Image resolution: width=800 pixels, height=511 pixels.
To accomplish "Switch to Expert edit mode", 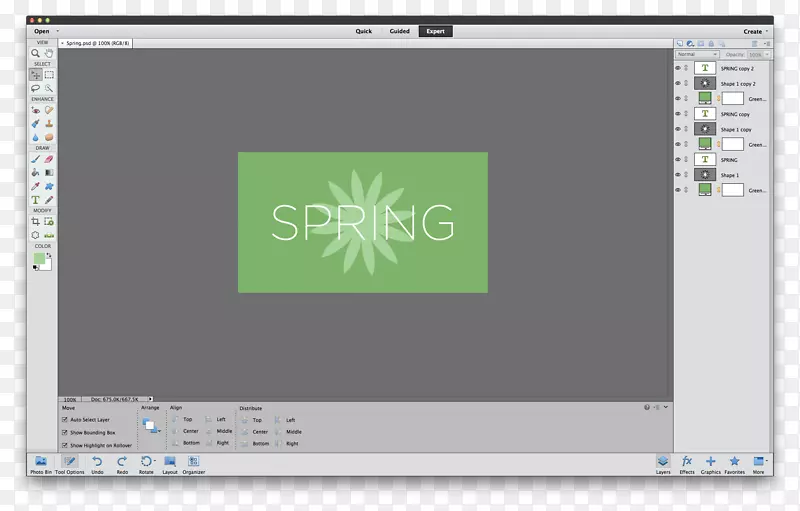I will click(x=436, y=31).
